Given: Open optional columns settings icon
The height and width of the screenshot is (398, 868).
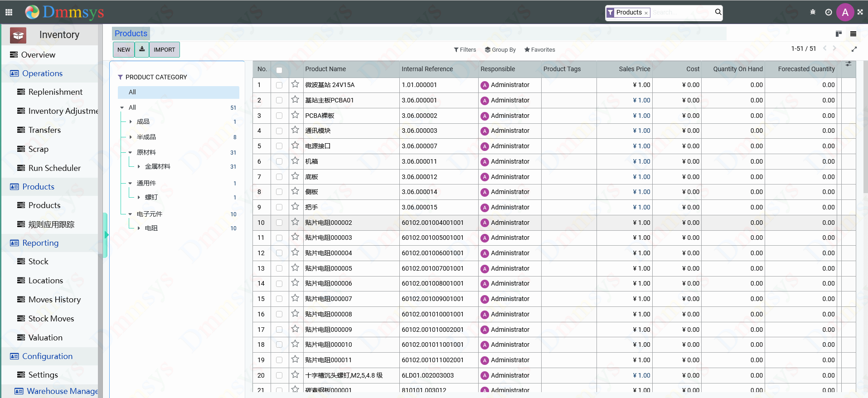Looking at the screenshot, I should (849, 64).
